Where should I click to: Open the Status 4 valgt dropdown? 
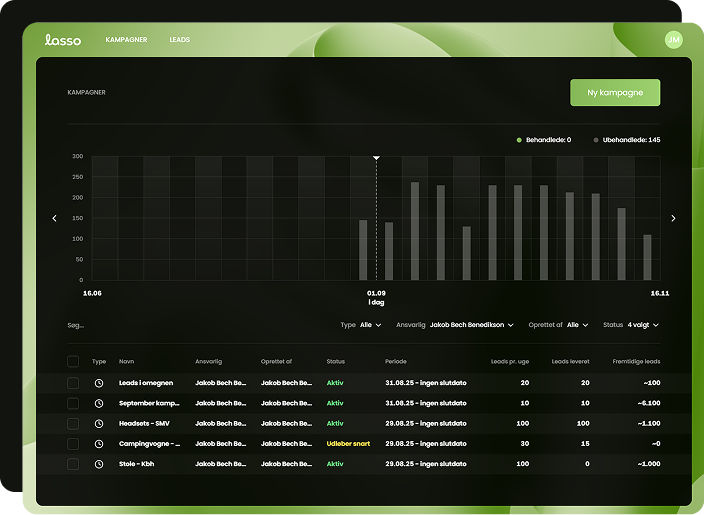click(630, 325)
